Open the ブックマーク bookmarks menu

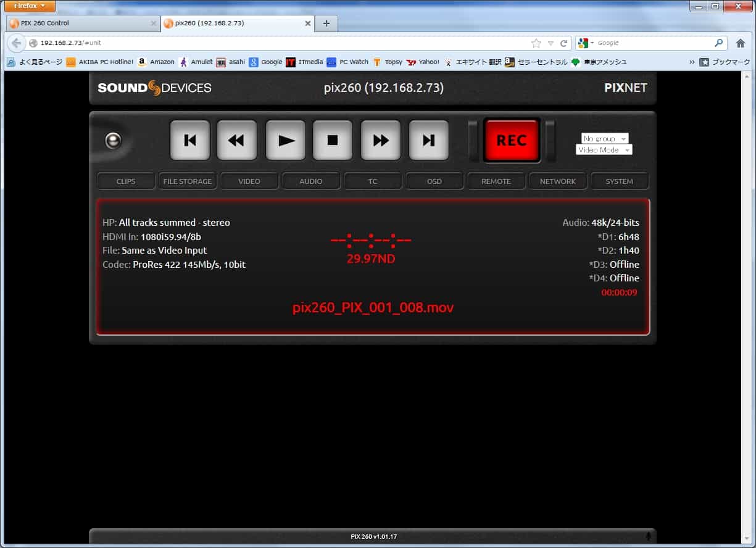pos(725,62)
